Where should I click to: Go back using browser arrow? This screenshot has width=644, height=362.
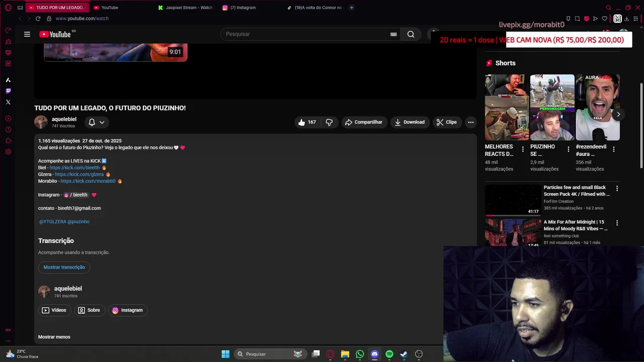click(x=20, y=19)
